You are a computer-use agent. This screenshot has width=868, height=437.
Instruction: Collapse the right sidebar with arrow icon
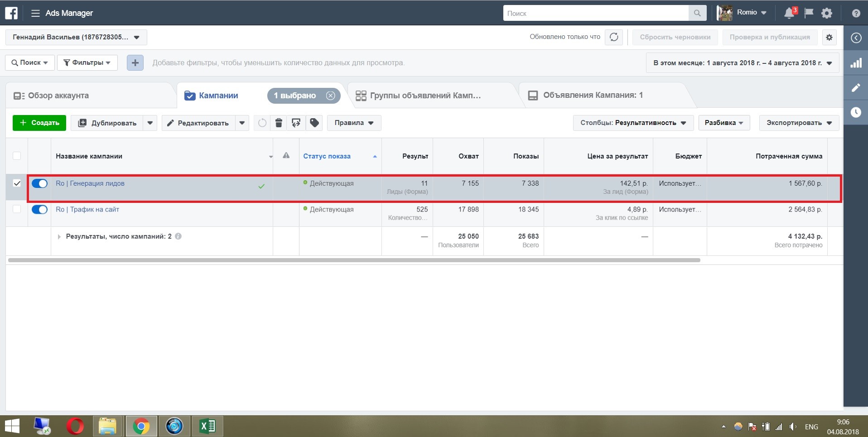(856, 38)
